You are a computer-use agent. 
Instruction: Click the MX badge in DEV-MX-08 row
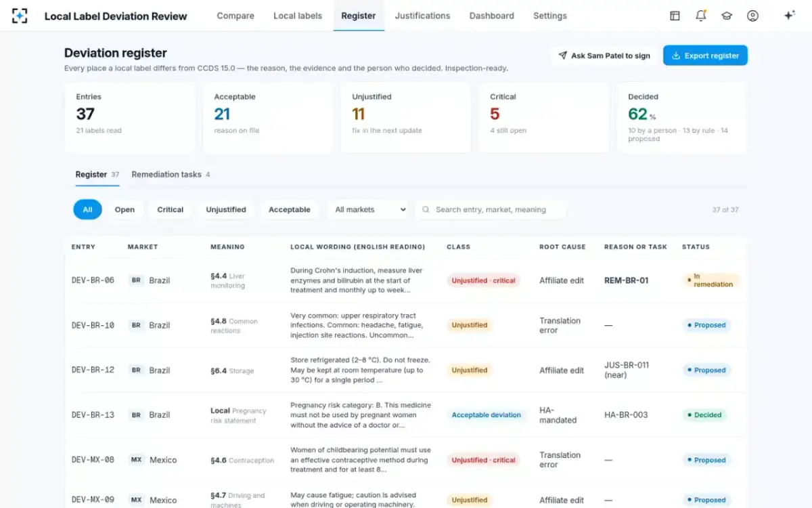point(136,460)
